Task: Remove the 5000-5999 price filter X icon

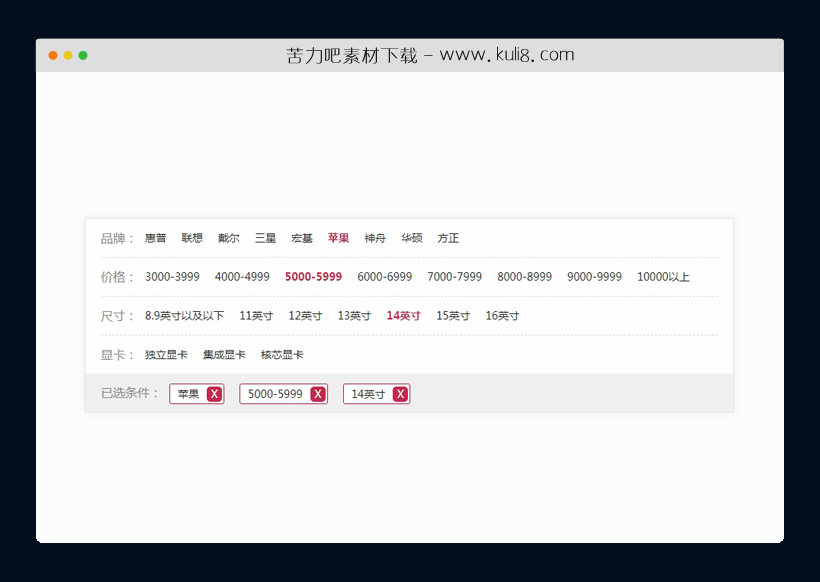Action: click(x=317, y=393)
